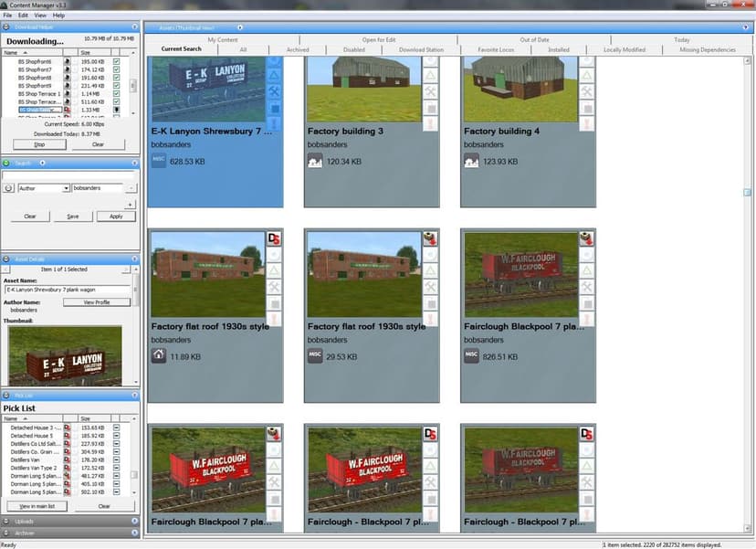Click the Asset Name text field
The height and width of the screenshot is (549, 756).
pyautogui.click(x=68, y=290)
